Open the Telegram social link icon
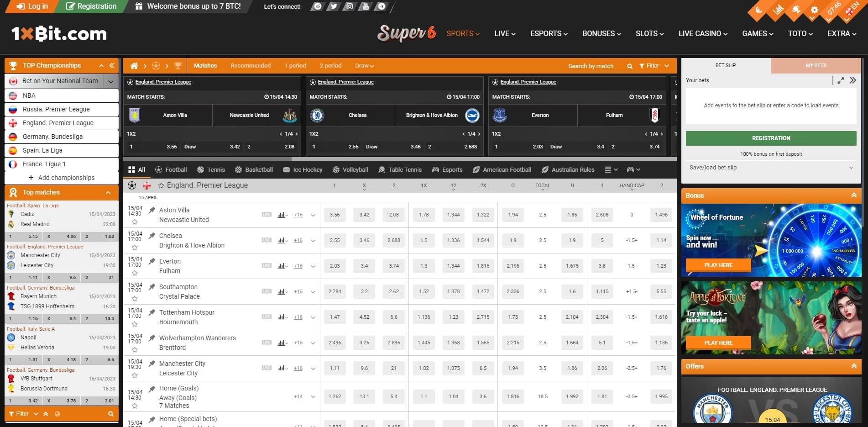Image resolution: width=868 pixels, height=427 pixels. click(382, 6)
